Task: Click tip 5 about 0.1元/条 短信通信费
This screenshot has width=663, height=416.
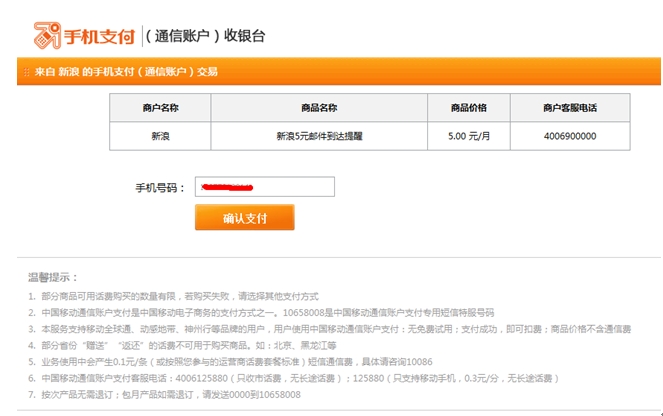Action: [230, 362]
